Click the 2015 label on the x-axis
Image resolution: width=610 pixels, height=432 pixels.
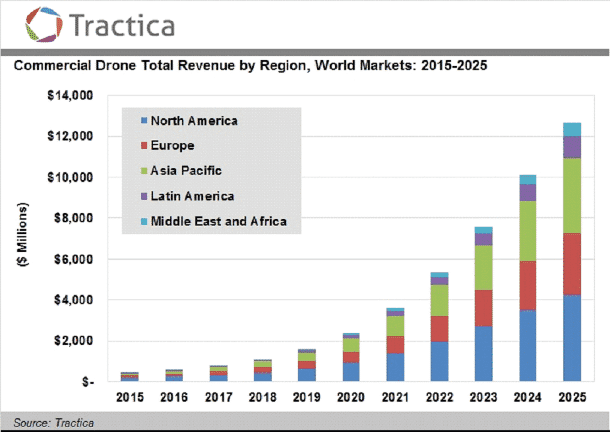[131, 397]
